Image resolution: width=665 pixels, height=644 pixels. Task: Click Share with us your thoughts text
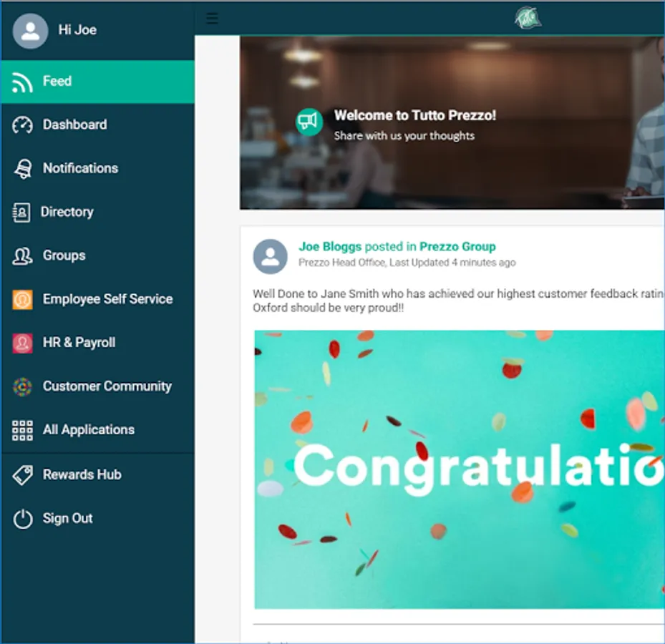click(x=404, y=136)
